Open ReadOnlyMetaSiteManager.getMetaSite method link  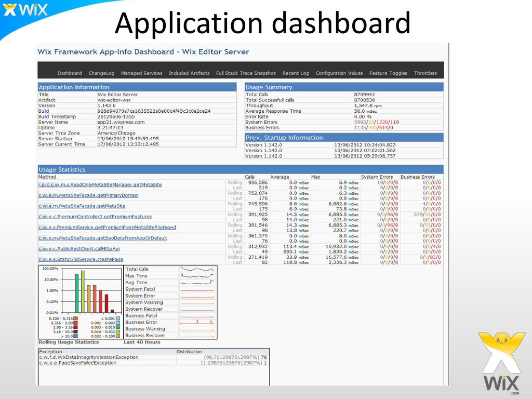pyautogui.click(x=100, y=184)
